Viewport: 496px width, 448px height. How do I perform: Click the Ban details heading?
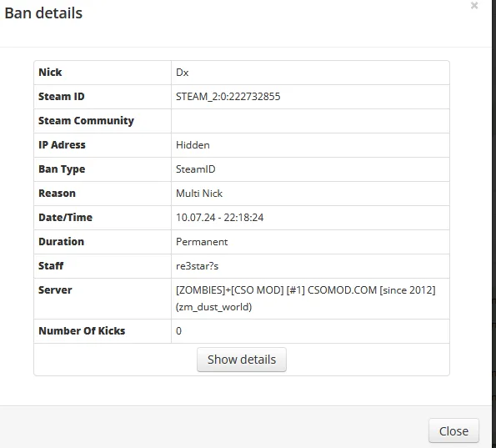coord(43,13)
